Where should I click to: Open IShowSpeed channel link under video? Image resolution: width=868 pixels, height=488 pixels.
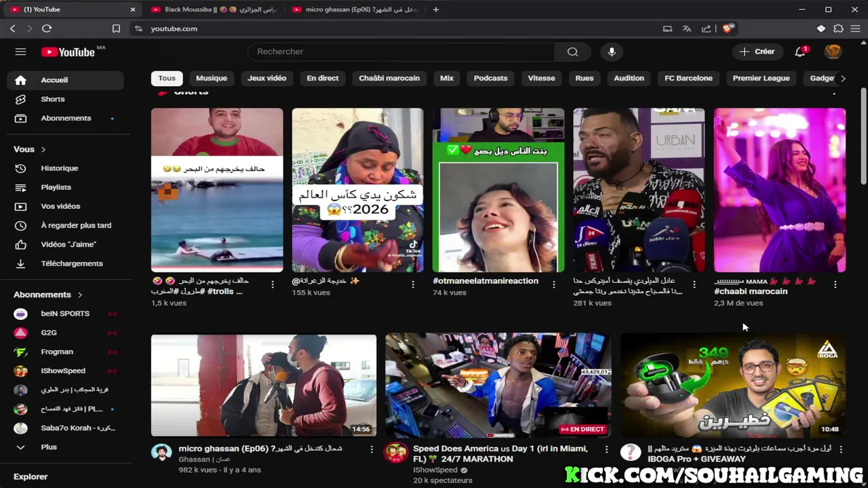[x=435, y=470]
